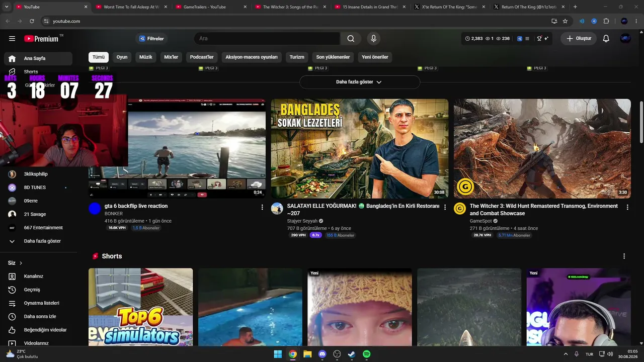Open options for Witcher 3 Remastered video
The image size is (644, 362).
(627, 207)
